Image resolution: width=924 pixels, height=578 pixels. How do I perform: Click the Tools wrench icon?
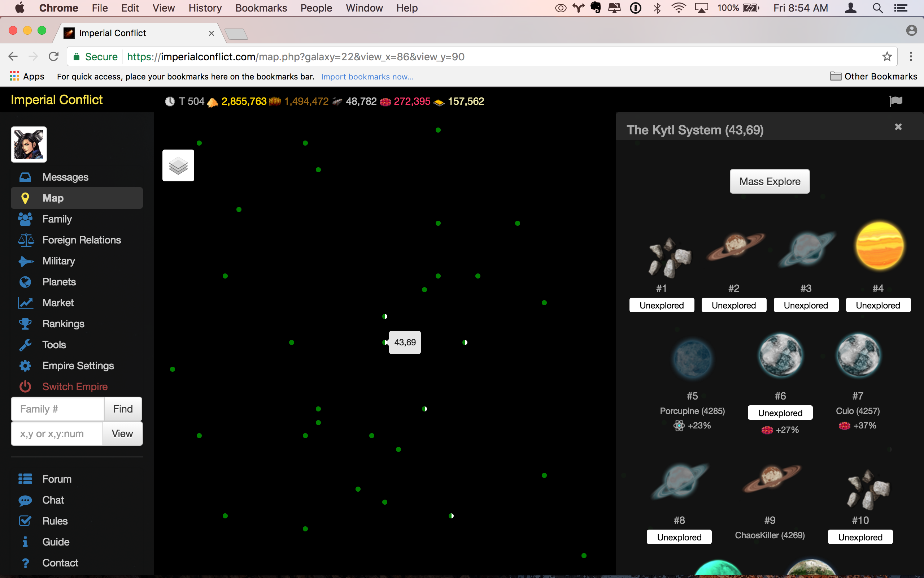click(x=25, y=345)
